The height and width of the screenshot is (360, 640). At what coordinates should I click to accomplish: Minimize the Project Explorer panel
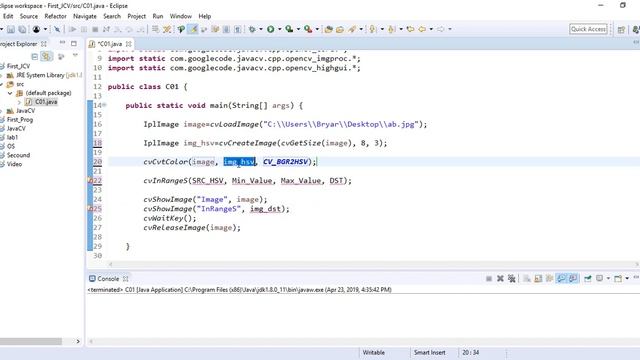[62, 42]
